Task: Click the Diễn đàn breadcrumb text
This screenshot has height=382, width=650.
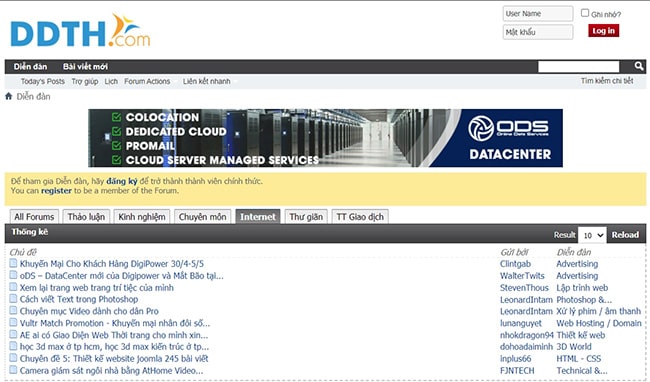Action: point(33,96)
